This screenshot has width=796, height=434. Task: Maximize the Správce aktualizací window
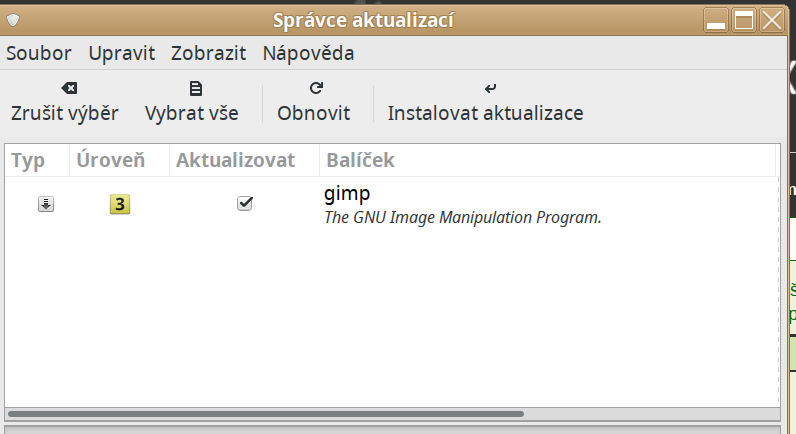point(743,20)
